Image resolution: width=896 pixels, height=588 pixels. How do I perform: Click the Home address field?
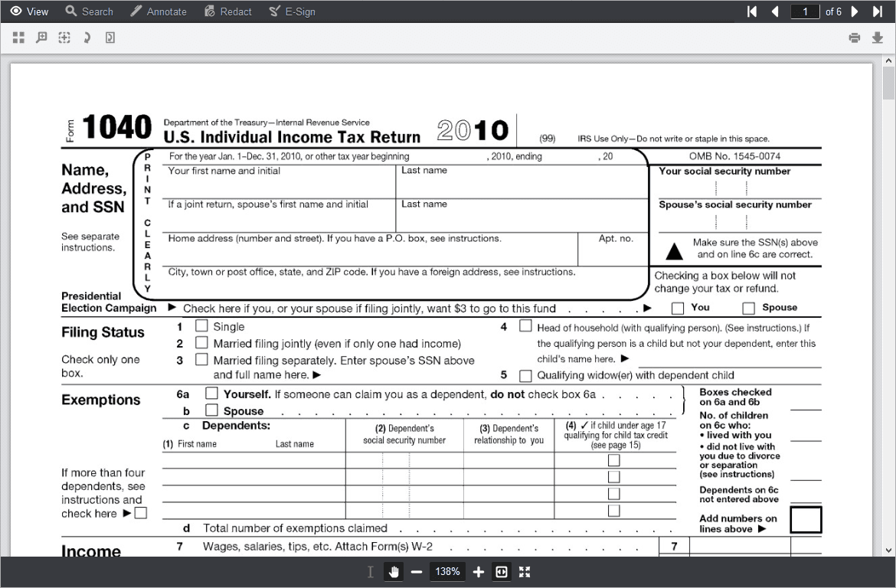click(371, 249)
